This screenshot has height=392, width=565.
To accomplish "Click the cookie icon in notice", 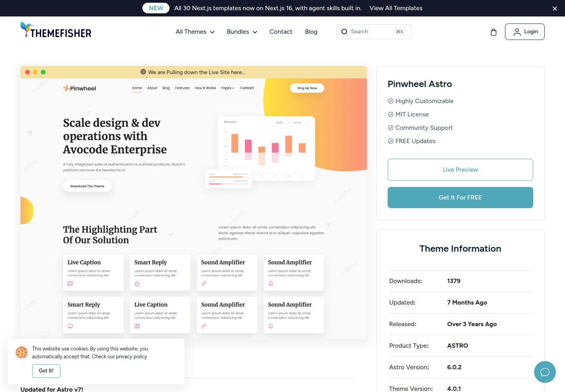I will tap(22, 352).
